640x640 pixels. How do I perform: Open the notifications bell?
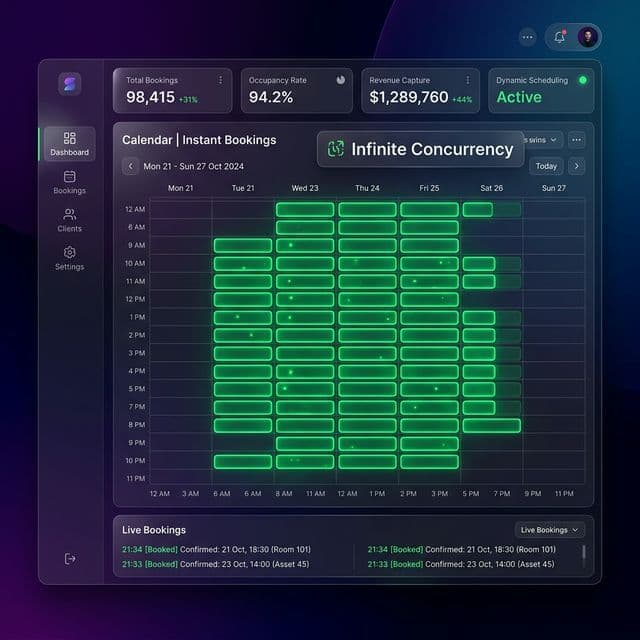560,37
